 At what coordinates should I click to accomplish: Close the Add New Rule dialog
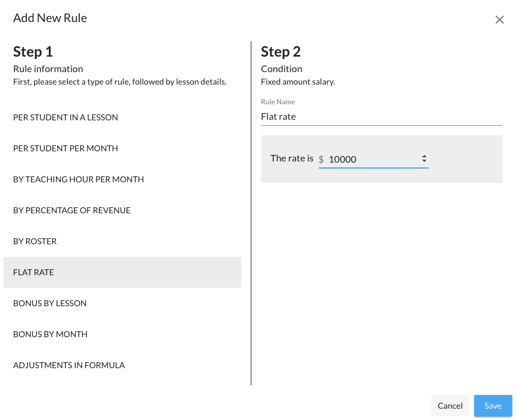[x=499, y=20]
